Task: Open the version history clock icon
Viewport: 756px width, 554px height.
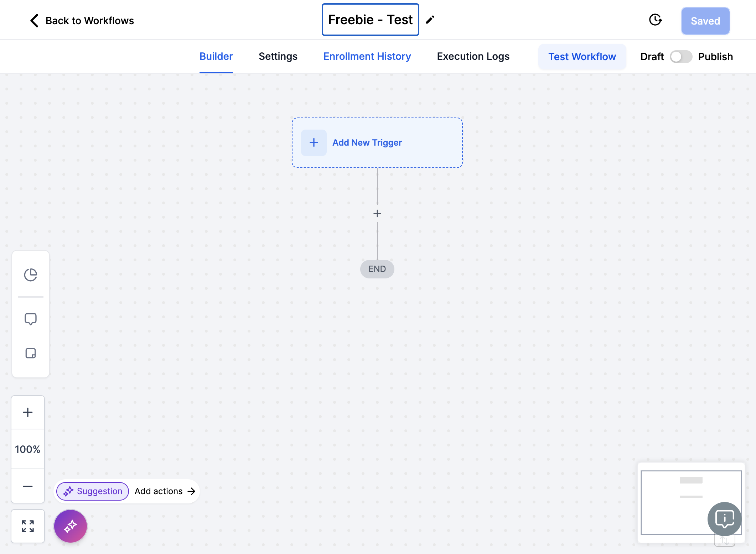Action: tap(655, 20)
